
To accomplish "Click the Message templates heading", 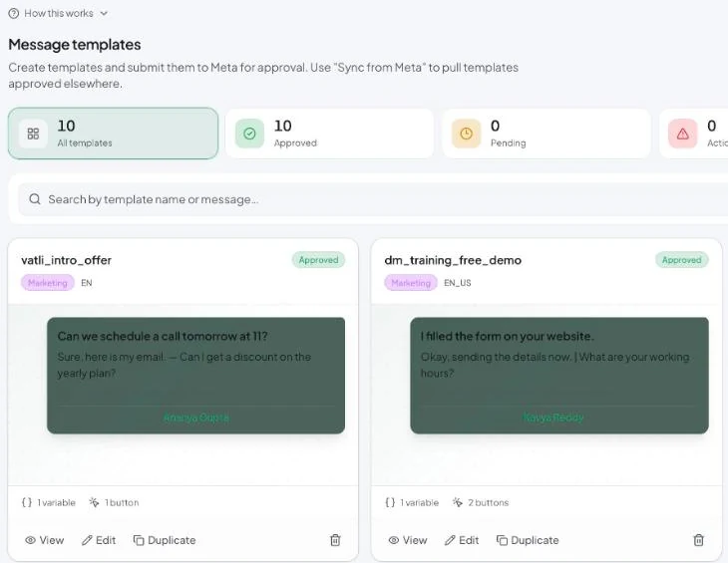I will tap(75, 45).
